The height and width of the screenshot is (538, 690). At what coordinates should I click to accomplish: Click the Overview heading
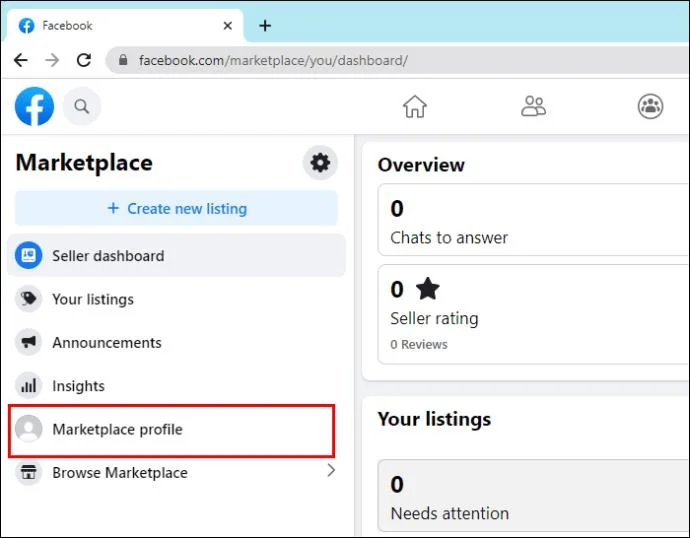tap(421, 165)
